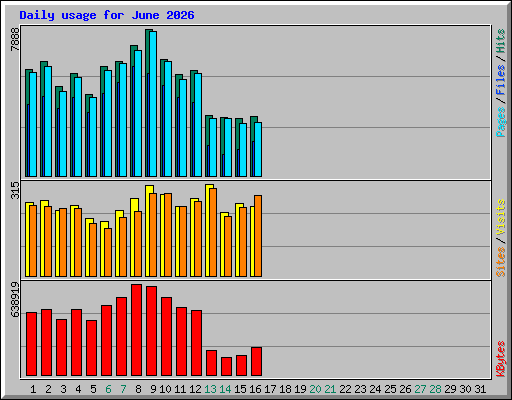Viewport: 512px width, 400px height.
Task: Click day 8 on the date axis
Action: [x=138, y=389]
